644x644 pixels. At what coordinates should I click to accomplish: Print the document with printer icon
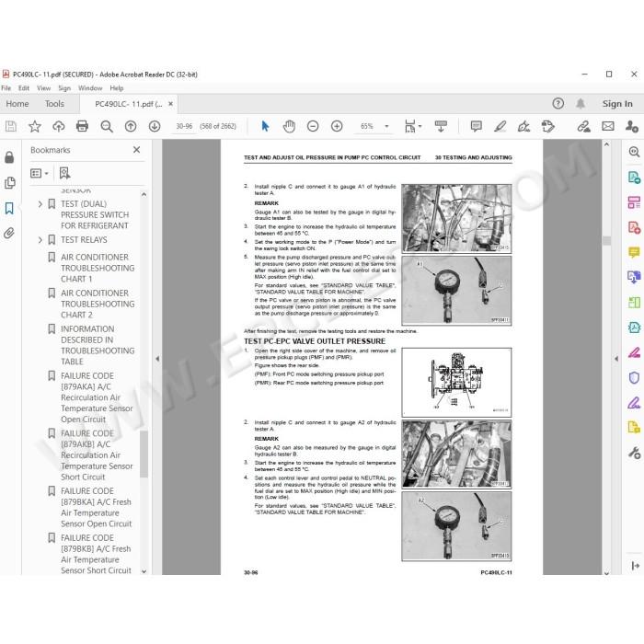click(x=82, y=126)
